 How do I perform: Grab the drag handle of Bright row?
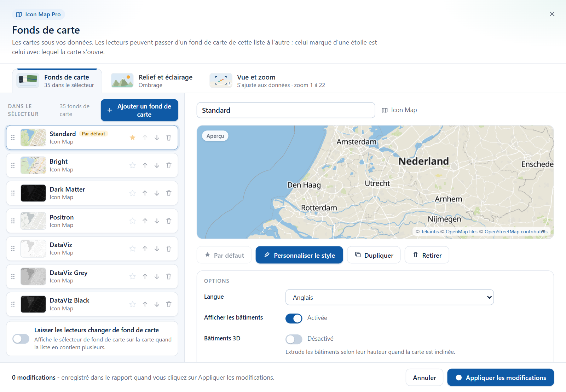(x=13, y=165)
